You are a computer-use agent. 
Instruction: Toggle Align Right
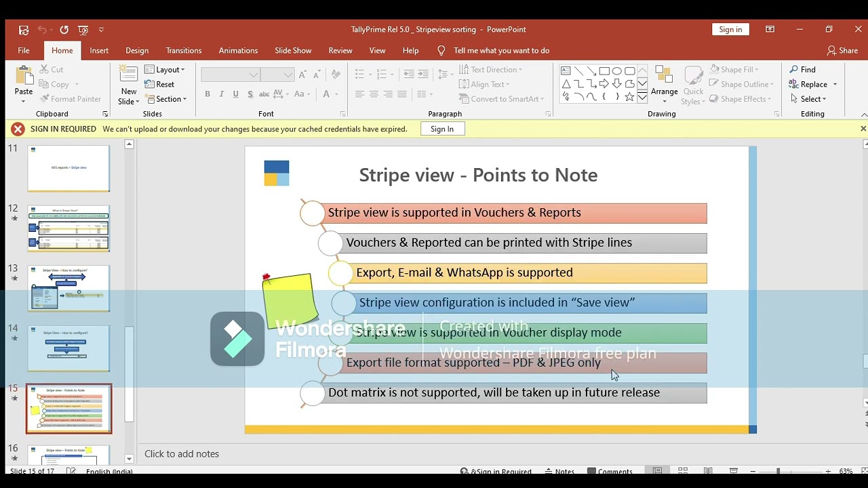tap(388, 94)
